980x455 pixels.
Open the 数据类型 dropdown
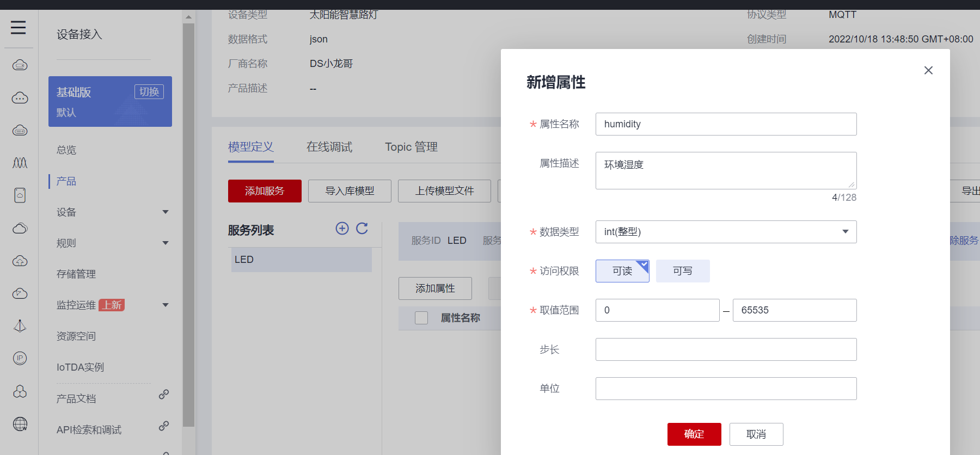pos(725,232)
